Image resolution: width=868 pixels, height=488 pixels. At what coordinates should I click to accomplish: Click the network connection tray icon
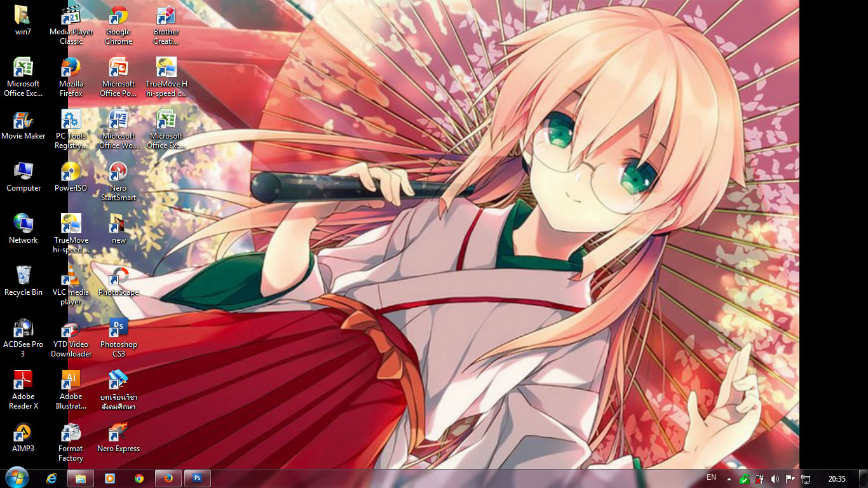[806, 479]
